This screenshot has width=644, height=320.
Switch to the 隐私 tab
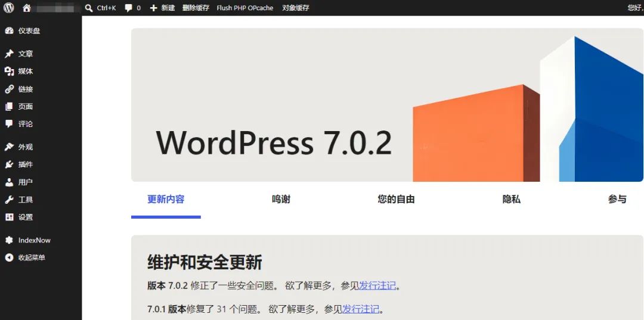pyautogui.click(x=512, y=200)
